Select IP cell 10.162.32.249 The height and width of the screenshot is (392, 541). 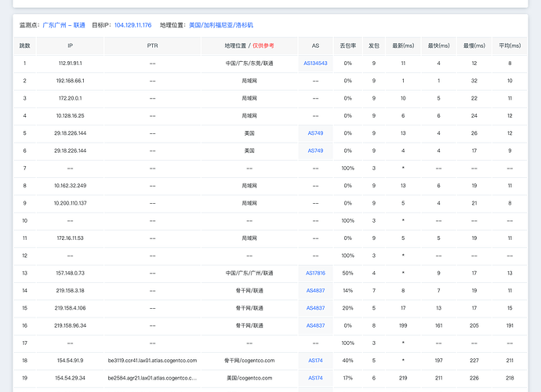click(70, 186)
